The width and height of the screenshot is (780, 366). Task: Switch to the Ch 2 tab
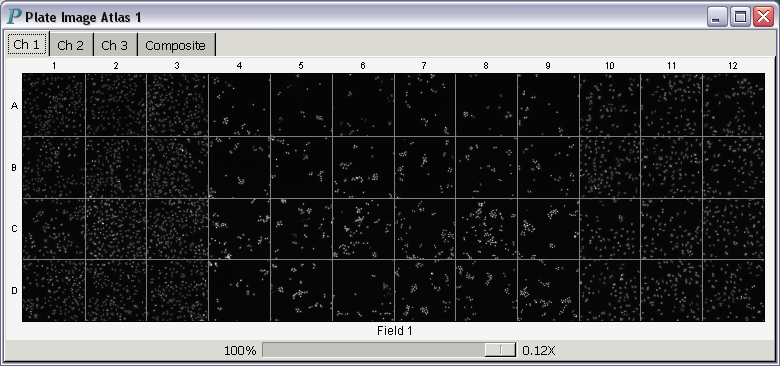[x=71, y=45]
